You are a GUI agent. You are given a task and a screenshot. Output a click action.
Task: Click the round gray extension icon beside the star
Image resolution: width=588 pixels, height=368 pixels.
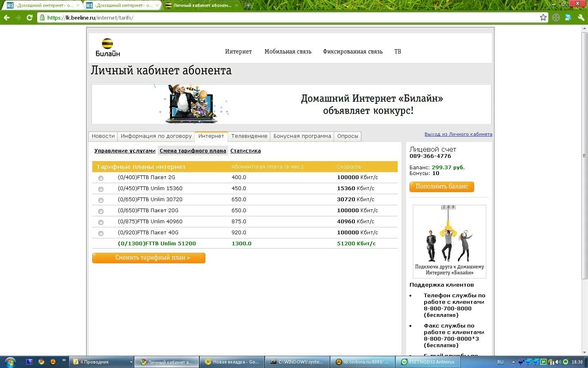tap(556, 17)
